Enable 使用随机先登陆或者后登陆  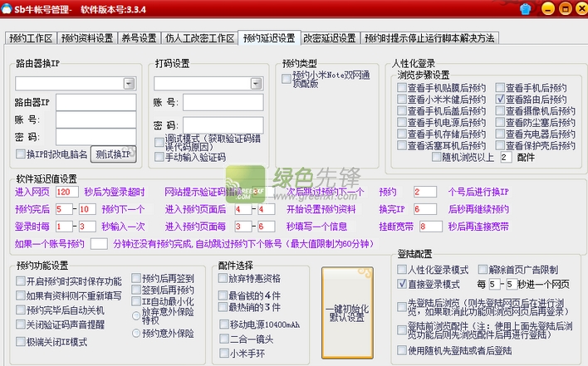tap(402, 350)
